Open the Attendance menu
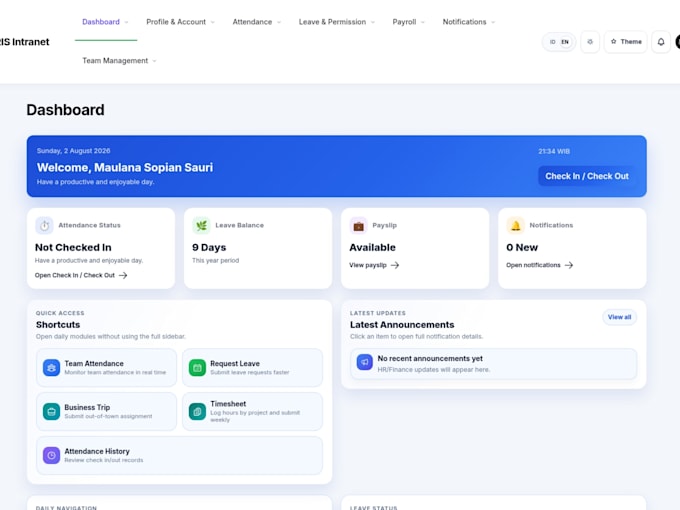Screen dimensions: 680x510 (x=252, y=22)
